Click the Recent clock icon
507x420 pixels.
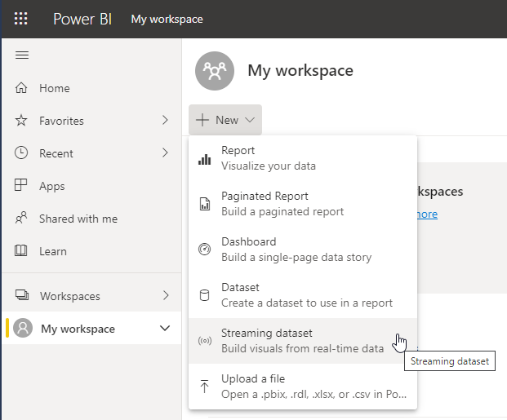click(21, 153)
